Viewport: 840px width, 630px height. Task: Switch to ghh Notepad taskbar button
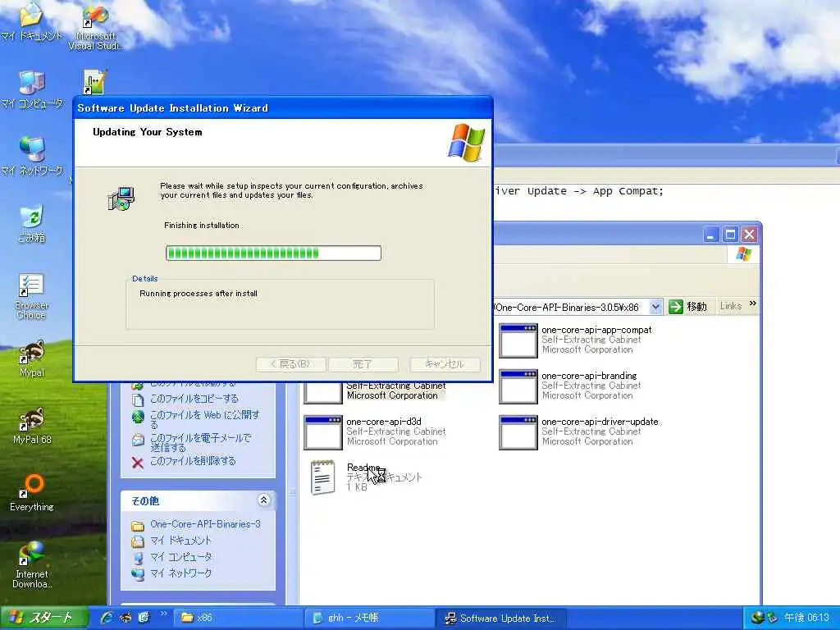click(370, 618)
